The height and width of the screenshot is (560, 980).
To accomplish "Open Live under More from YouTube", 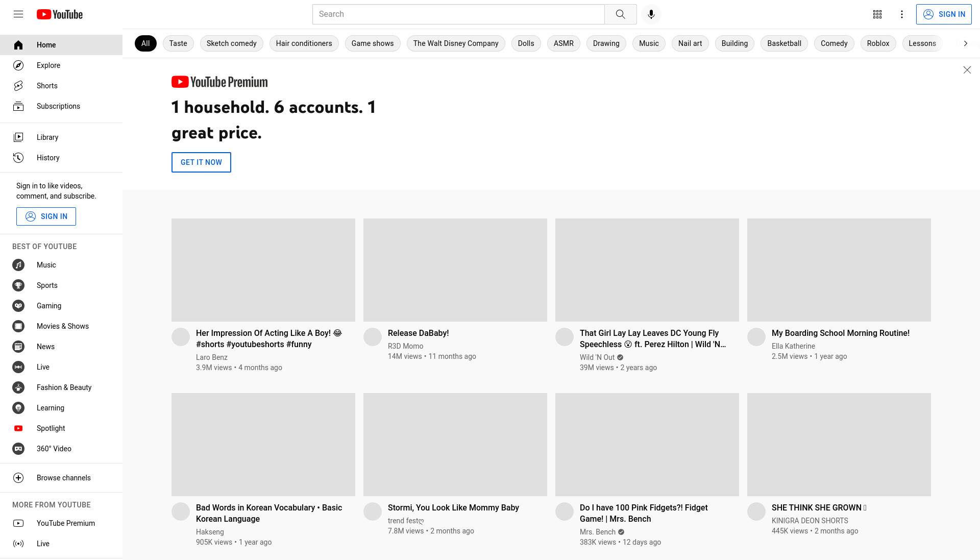I will click(x=61, y=544).
